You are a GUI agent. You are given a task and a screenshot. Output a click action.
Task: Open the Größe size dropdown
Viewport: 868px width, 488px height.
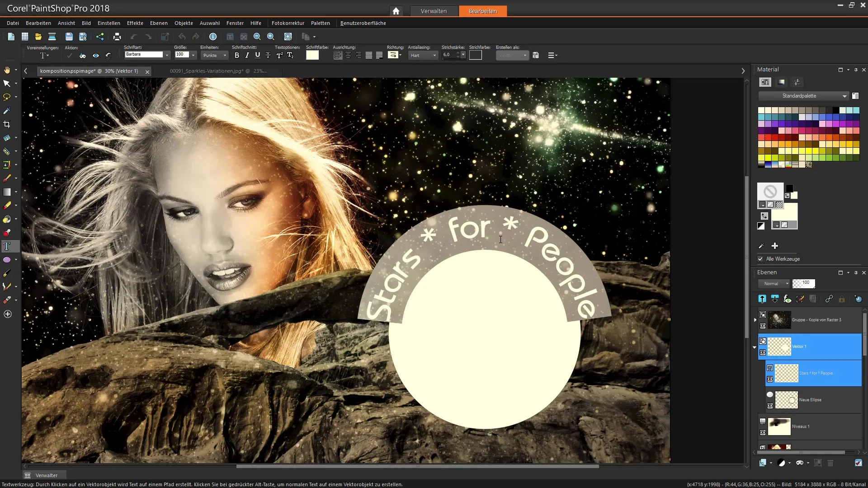(x=193, y=55)
